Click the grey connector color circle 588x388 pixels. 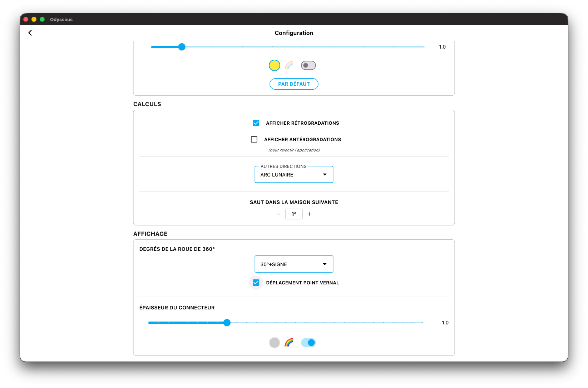pyautogui.click(x=274, y=343)
